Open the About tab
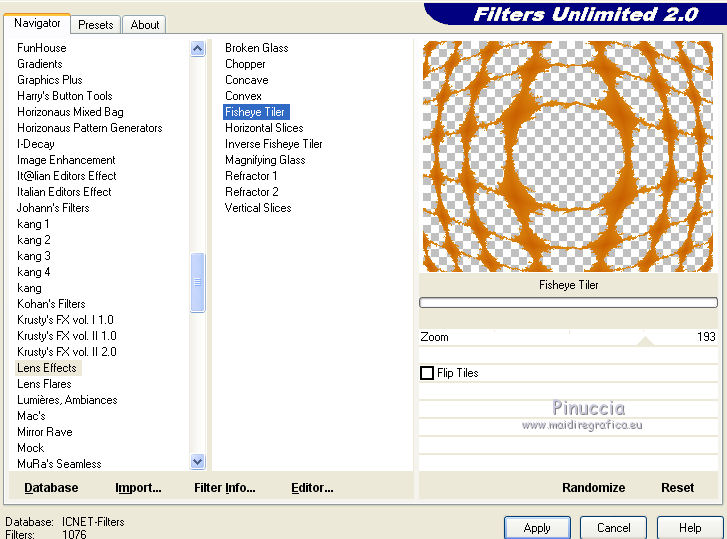Image resolution: width=727 pixels, height=539 pixels. (x=145, y=25)
